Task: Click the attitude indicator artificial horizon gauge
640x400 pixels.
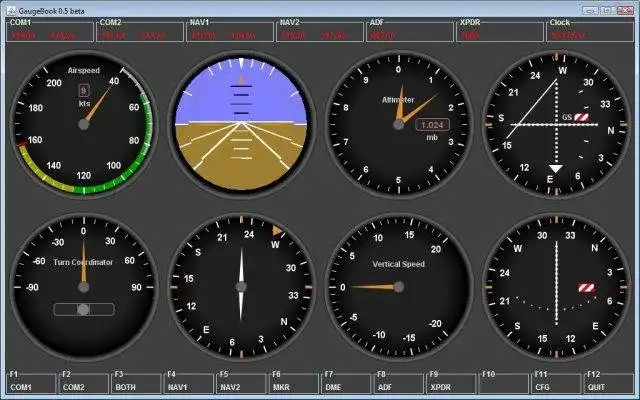Action: point(241,124)
